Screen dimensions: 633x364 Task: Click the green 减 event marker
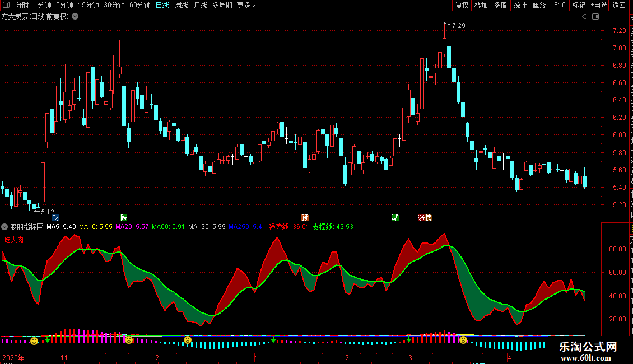point(395,217)
